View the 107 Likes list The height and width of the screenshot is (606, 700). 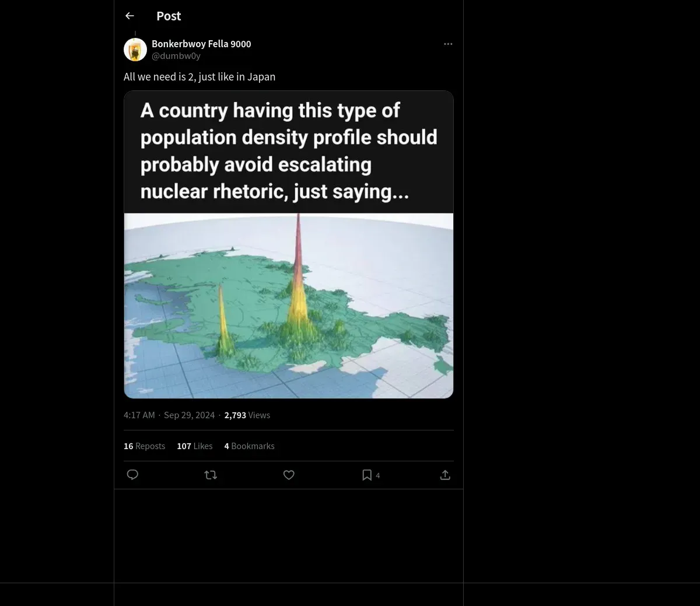pyautogui.click(x=194, y=446)
